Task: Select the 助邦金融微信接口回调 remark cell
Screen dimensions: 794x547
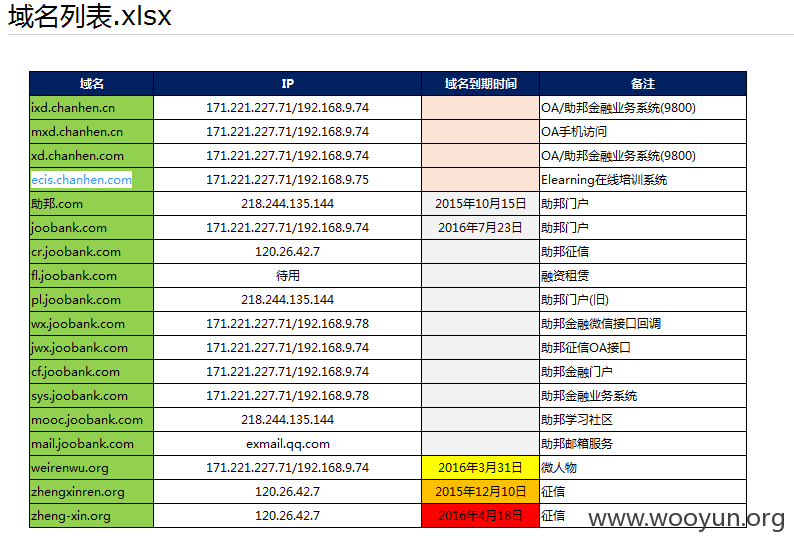Action: coord(643,324)
